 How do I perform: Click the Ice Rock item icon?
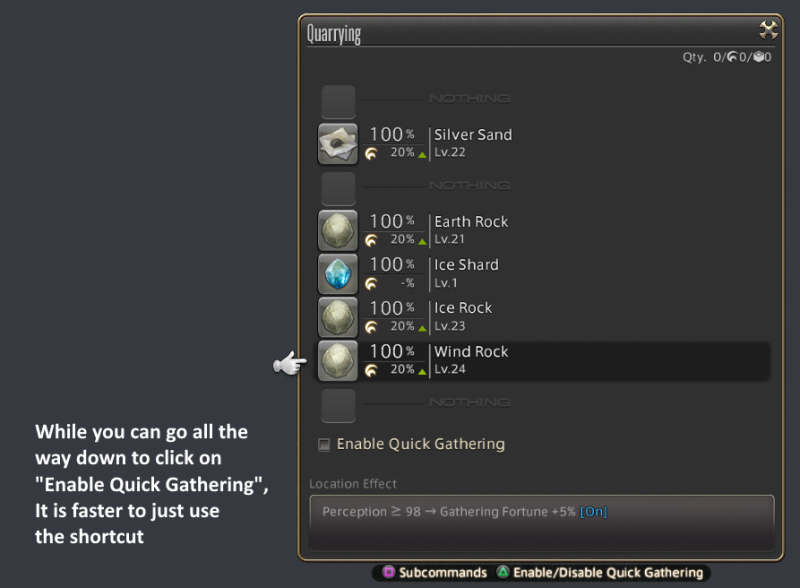point(338,317)
